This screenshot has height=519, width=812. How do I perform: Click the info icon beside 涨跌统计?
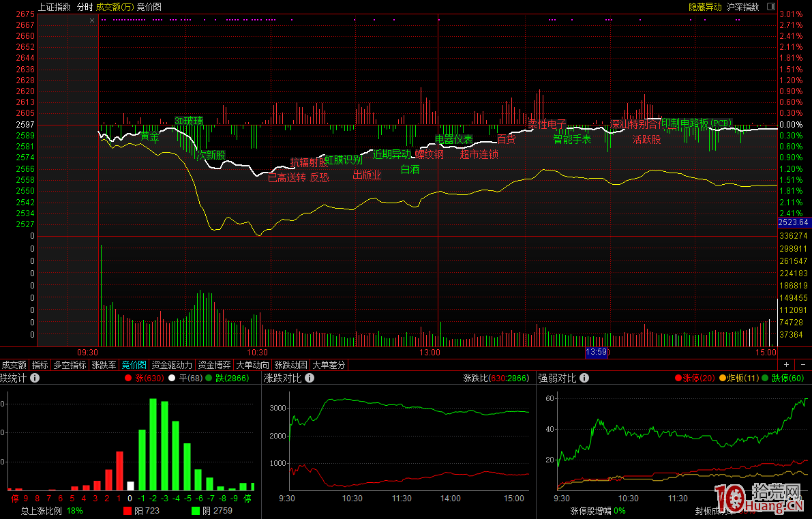pyautogui.click(x=35, y=378)
